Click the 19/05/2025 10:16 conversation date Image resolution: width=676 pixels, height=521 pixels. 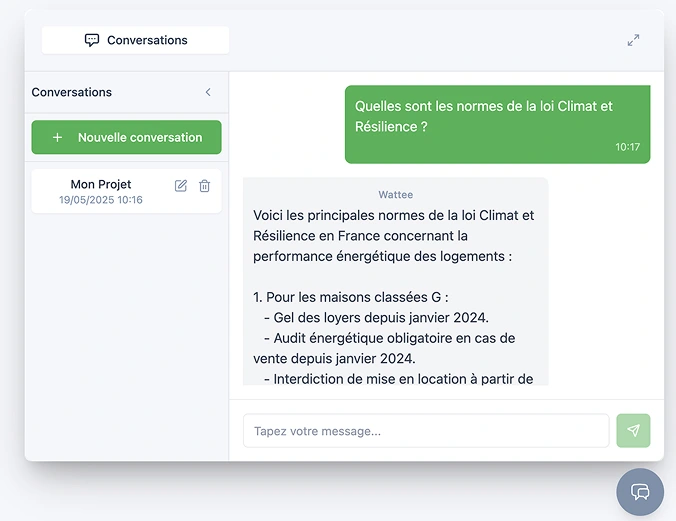(101, 200)
